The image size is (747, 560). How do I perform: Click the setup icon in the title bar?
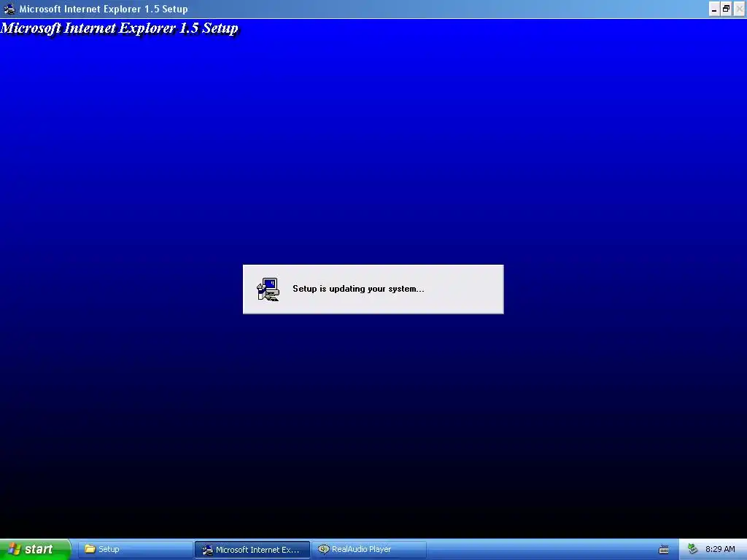(9, 9)
